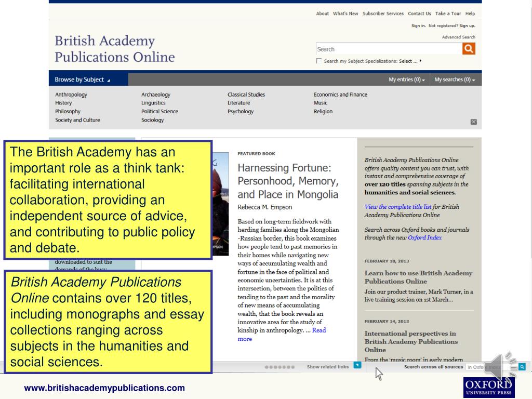
Task: Open the About menu item
Action: [322, 14]
